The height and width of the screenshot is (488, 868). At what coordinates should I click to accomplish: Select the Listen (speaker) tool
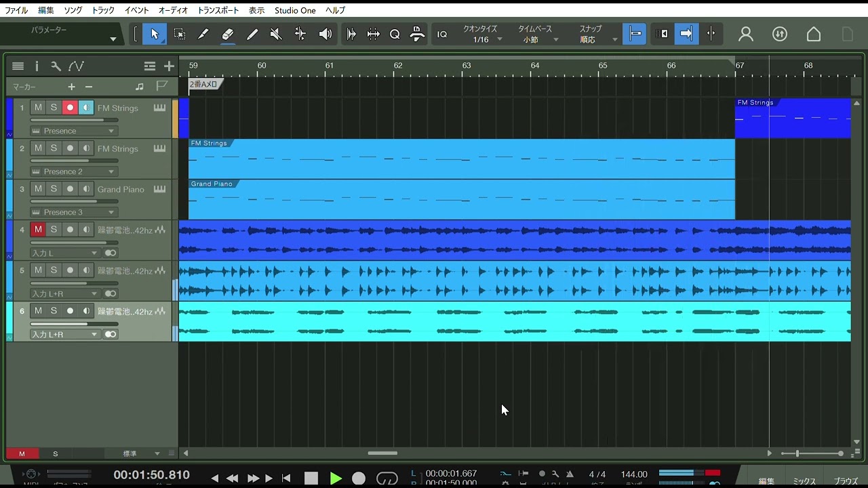pos(325,34)
